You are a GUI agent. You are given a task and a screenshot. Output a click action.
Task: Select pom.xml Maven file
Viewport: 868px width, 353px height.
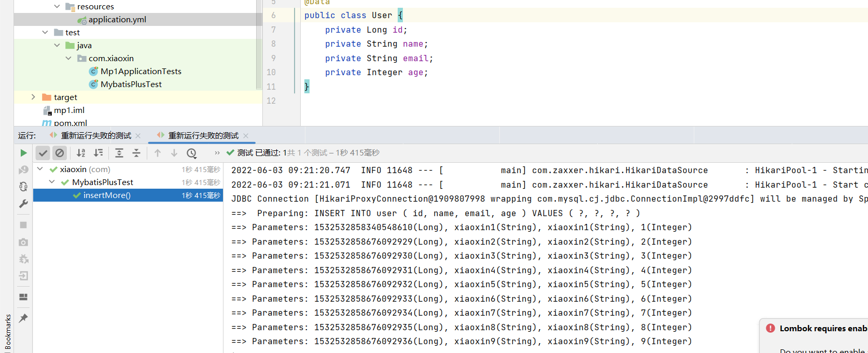pyautogui.click(x=71, y=123)
